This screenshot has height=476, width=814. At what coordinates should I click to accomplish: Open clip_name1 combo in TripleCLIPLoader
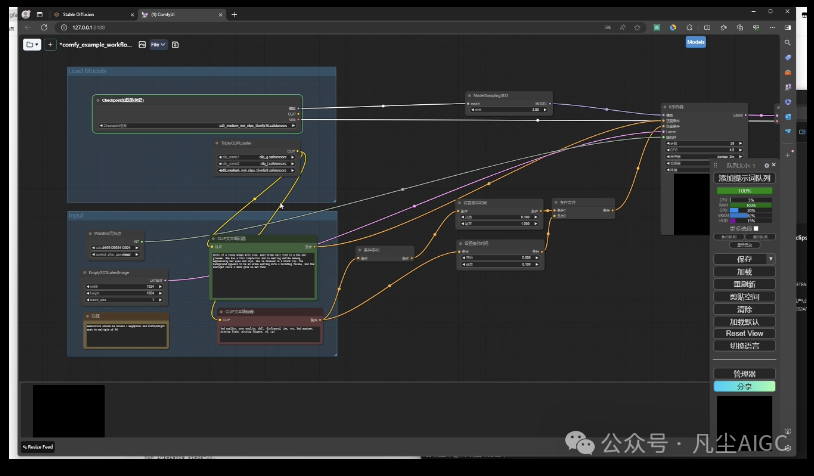pos(256,157)
